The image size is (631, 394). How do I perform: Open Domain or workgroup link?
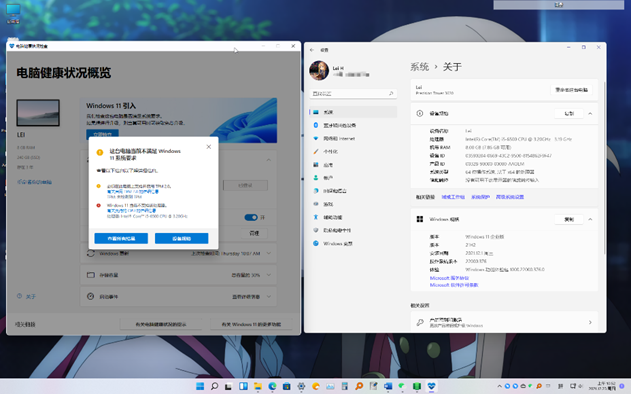pos(453,197)
